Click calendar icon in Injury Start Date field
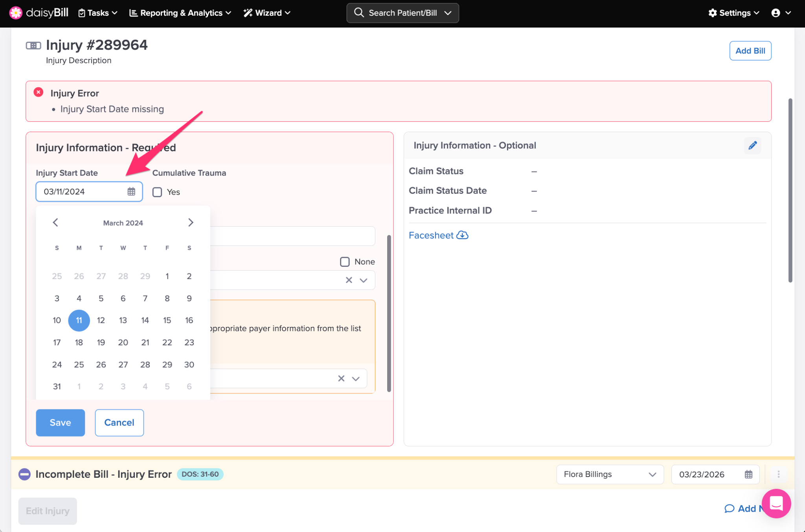This screenshot has height=532, width=805. pos(131,191)
